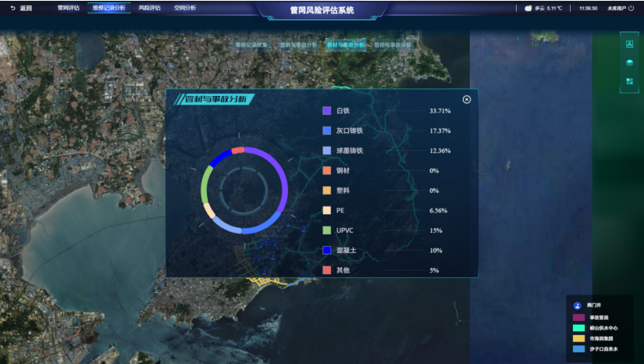Click the power logout icon
The height and width of the screenshot is (364, 644).
632,8
